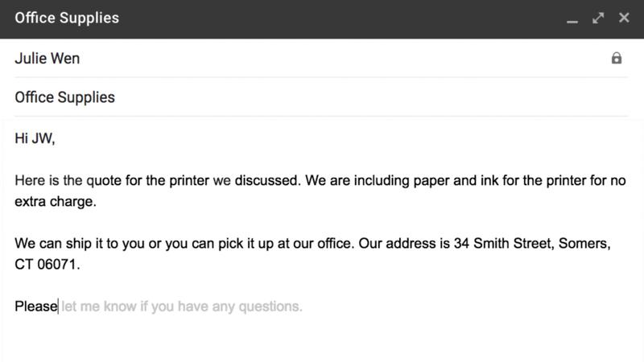Screen dimensions: 644x362
Task: Close the Office Supplies draft window
Action: click(624, 18)
